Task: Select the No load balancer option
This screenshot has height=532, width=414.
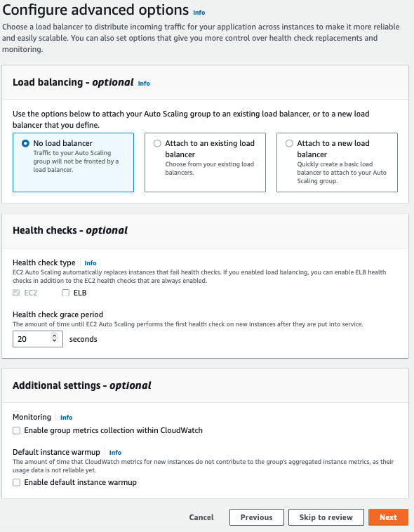Action: coord(25,143)
